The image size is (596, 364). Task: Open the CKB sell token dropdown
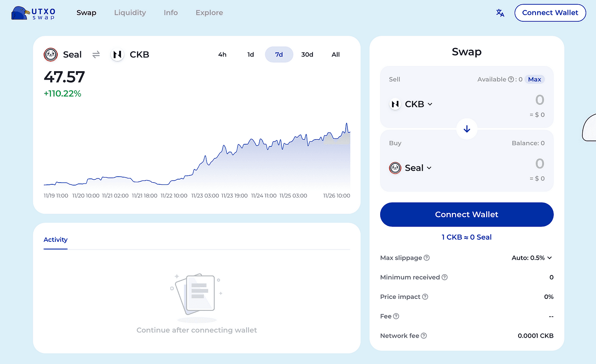click(411, 104)
